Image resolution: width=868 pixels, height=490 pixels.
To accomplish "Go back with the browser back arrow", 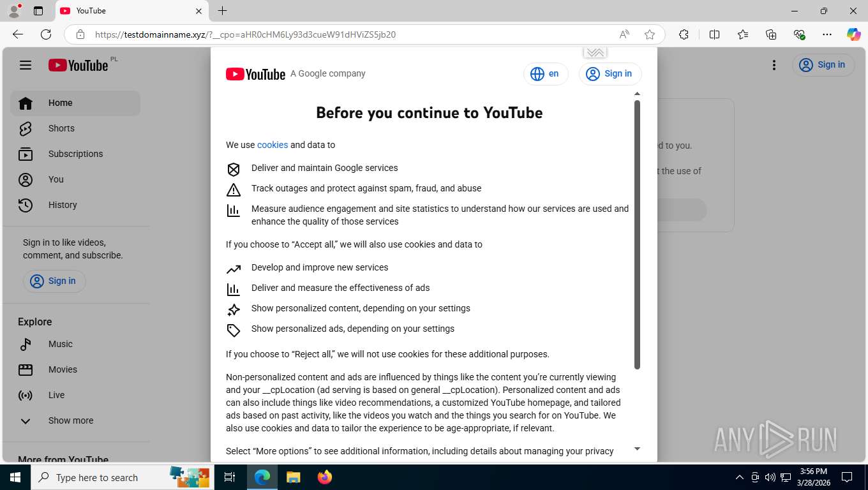I will pyautogui.click(x=18, y=34).
